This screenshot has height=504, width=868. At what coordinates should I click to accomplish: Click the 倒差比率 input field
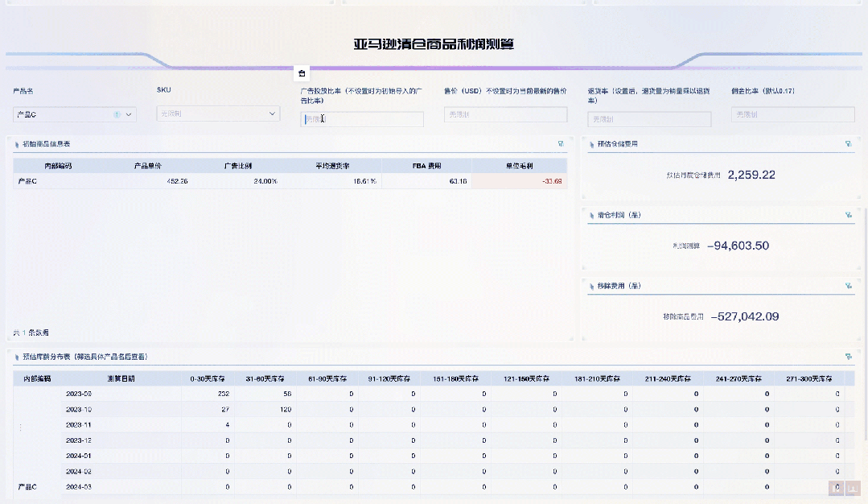(x=792, y=114)
